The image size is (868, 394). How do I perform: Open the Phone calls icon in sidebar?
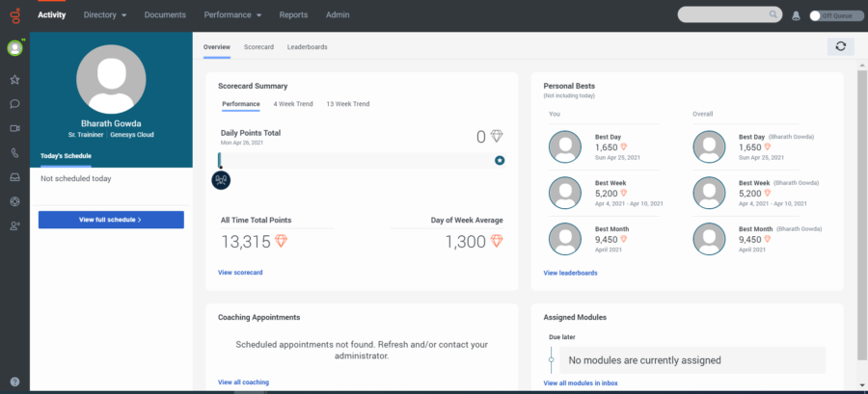pyautogui.click(x=14, y=153)
